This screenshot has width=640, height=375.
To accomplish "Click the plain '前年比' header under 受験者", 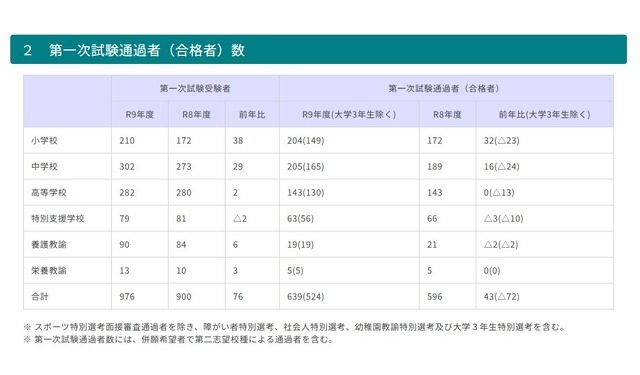I will [x=252, y=115].
